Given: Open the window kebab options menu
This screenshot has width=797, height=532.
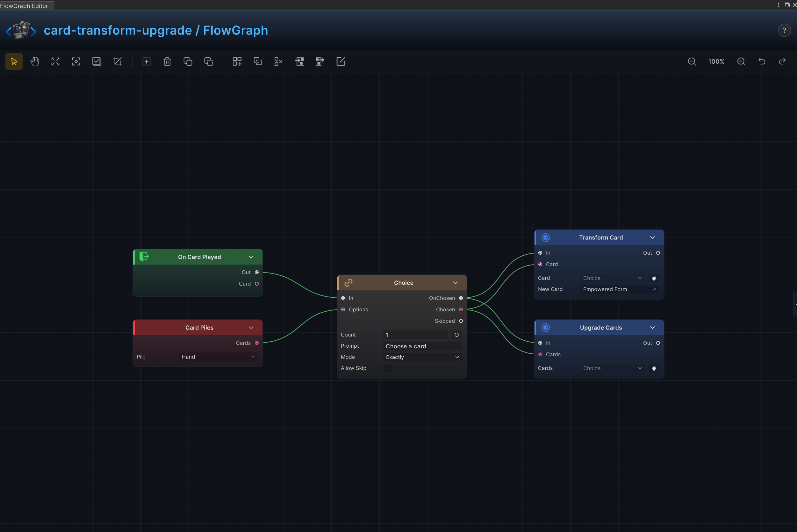Looking at the screenshot, I should tap(778, 5).
